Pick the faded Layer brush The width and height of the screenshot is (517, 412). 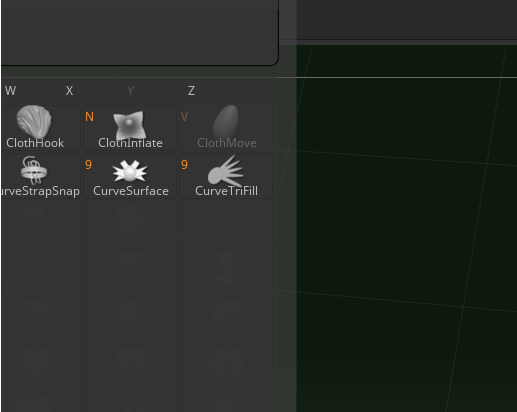click(x=40, y=320)
